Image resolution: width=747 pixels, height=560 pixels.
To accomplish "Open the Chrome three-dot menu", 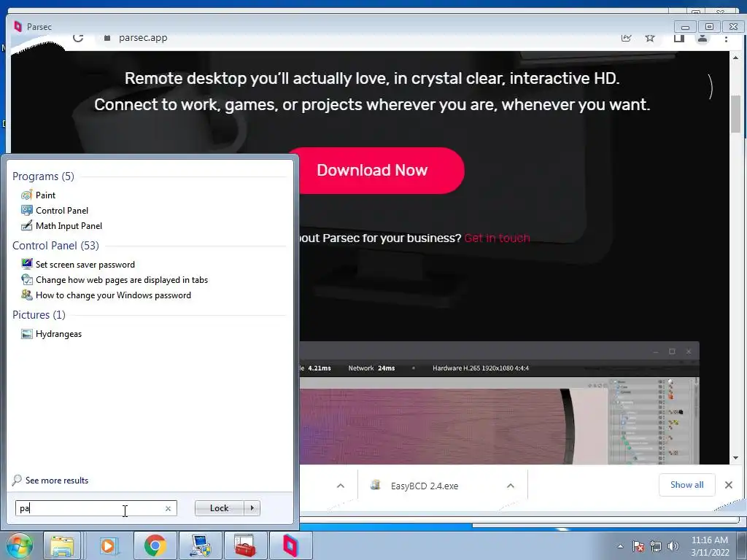I will pyautogui.click(x=726, y=39).
